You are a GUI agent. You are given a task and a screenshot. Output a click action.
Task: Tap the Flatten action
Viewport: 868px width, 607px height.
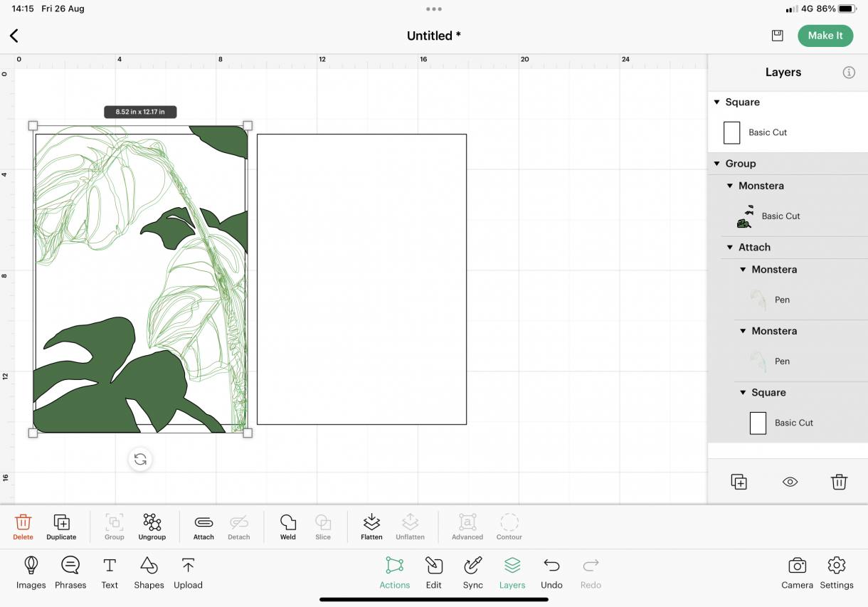point(371,527)
